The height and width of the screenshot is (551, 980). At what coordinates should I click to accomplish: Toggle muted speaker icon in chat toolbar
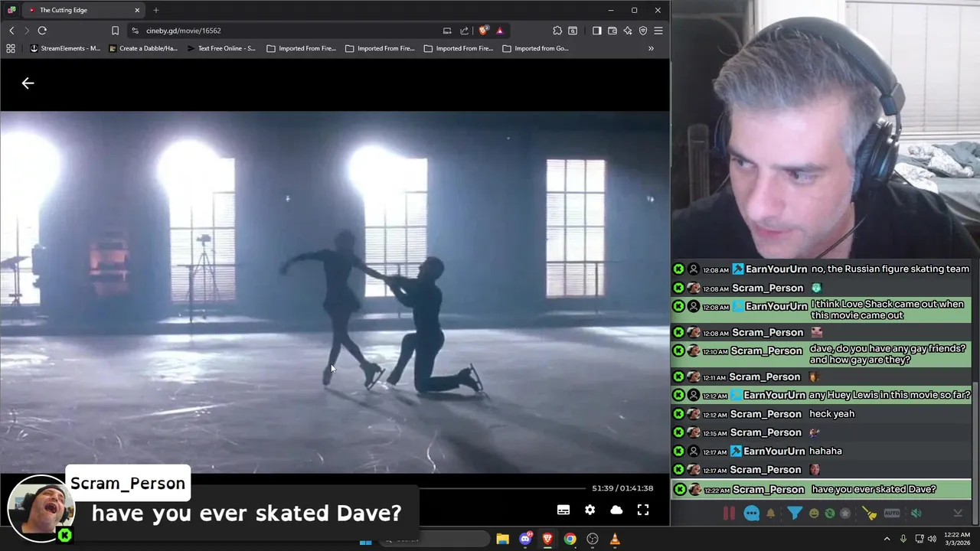(916, 514)
